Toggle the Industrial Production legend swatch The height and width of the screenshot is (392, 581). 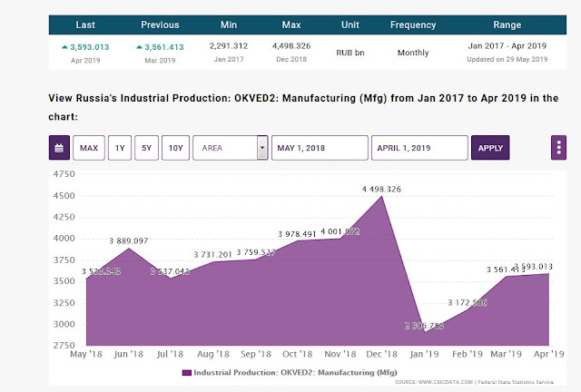point(187,373)
